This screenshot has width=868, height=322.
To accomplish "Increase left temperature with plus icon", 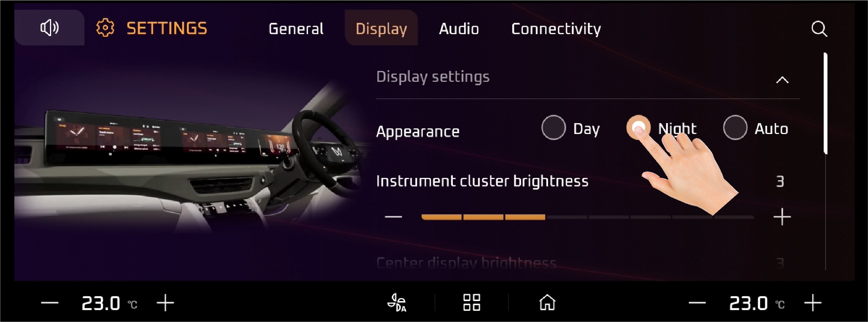I will tap(165, 303).
